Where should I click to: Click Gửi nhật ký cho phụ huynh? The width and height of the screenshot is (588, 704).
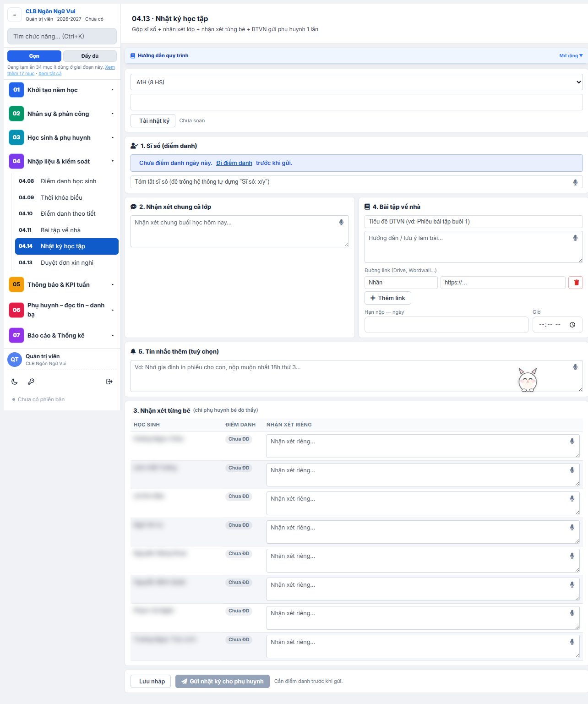point(223,682)
